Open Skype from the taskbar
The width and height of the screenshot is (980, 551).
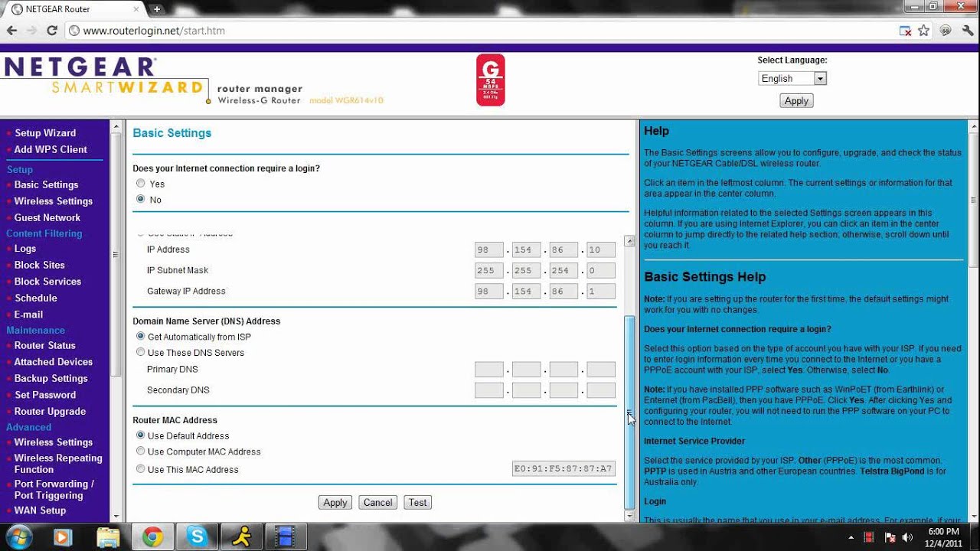[197, 536]
